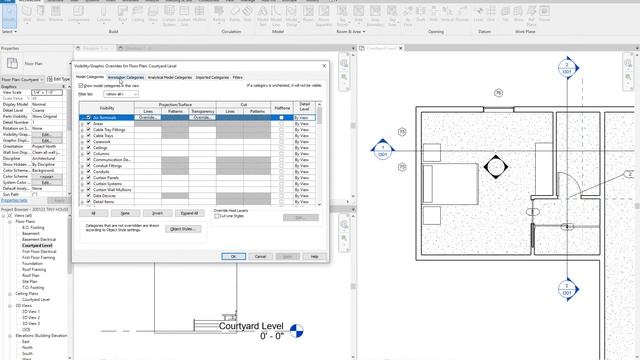Select the Dormer opening tool
This screenshot has height=360, width=640.
coord(462,14)
